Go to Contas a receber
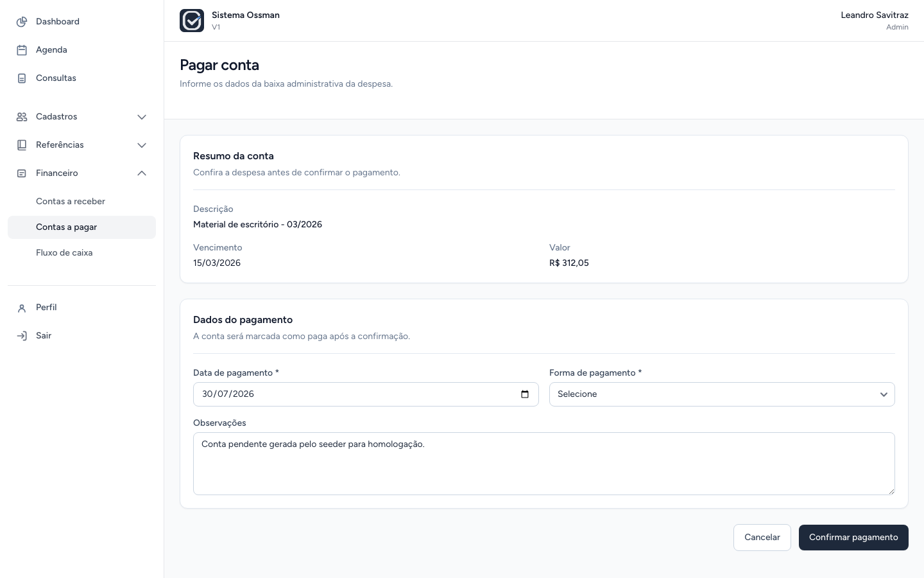This screenshot has width=924, height=578. pyautogui.click(x=71, y=202)
